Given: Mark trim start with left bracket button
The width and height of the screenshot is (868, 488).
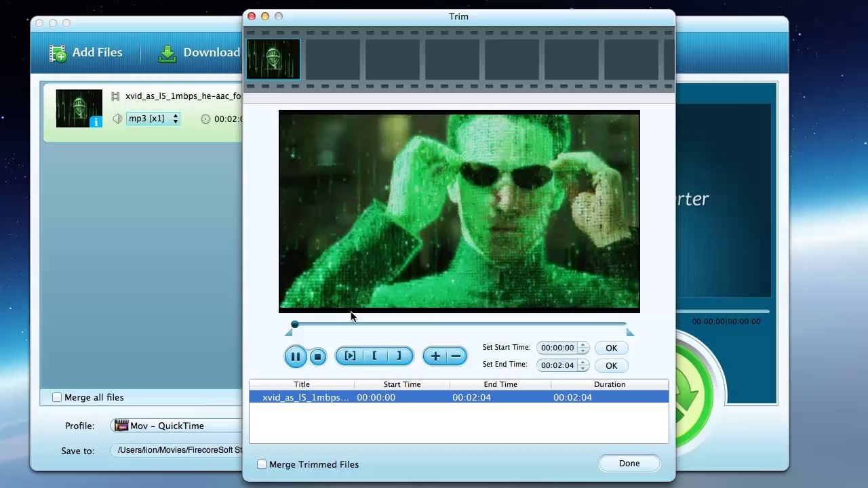Looking at the screenshot, I should (x=374, y=356).
